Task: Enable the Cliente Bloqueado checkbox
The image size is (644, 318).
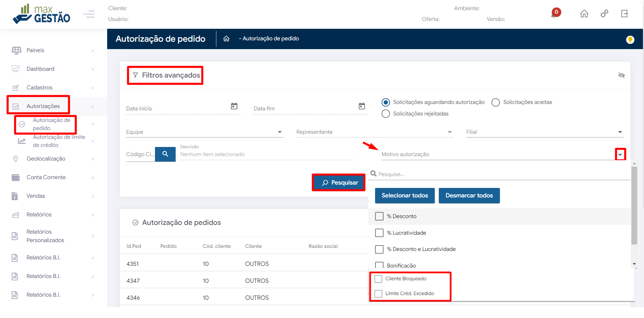Action: pyautogui.click(x=378, y=279)
